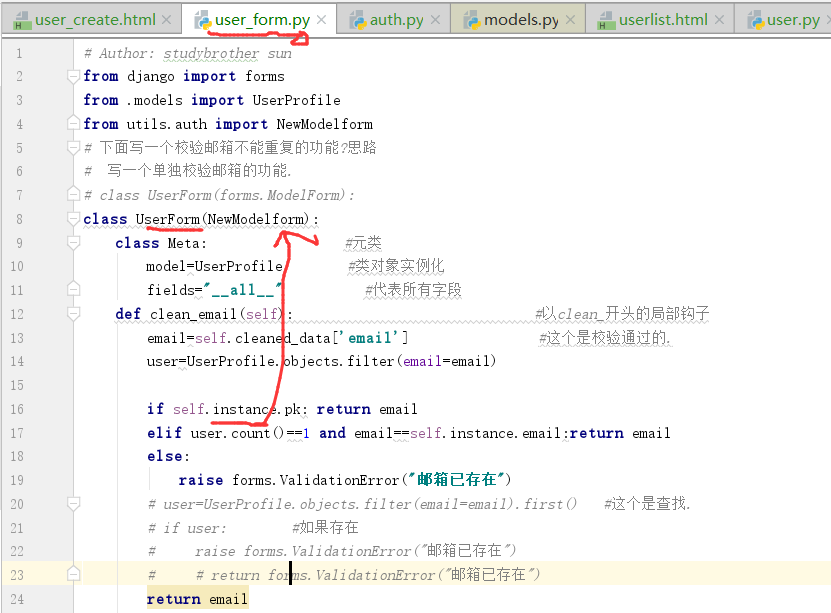Click the fold end marker at line 23

point(73,574)
